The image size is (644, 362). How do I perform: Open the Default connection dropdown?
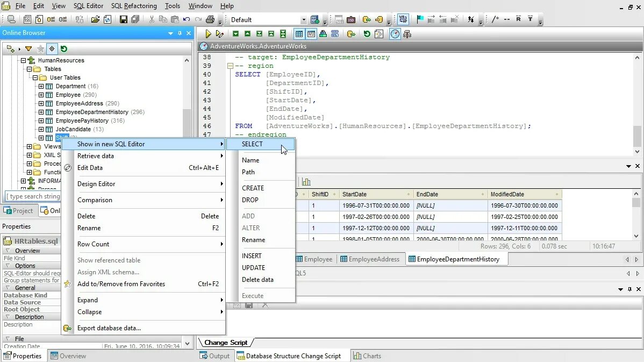[x=303, y=19]
